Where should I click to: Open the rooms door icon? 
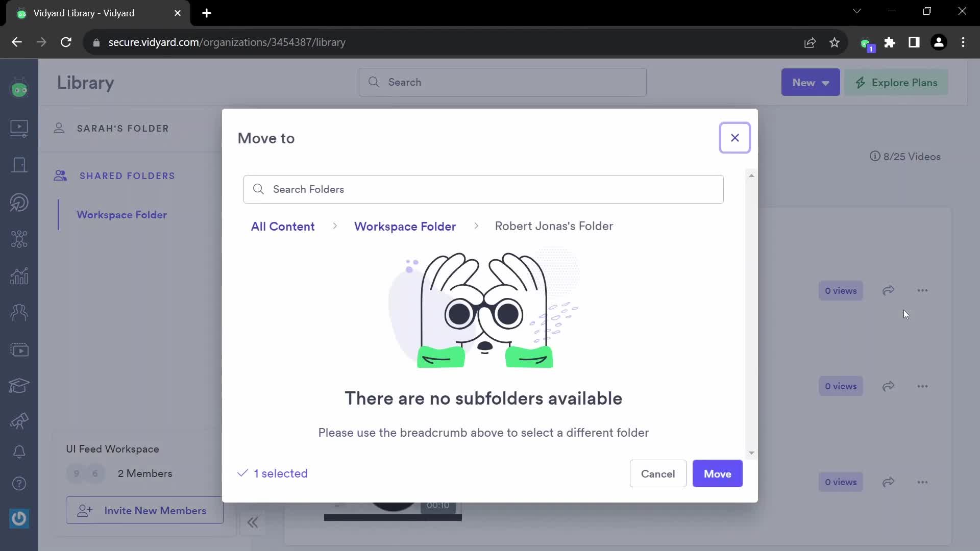click(19, 165)
